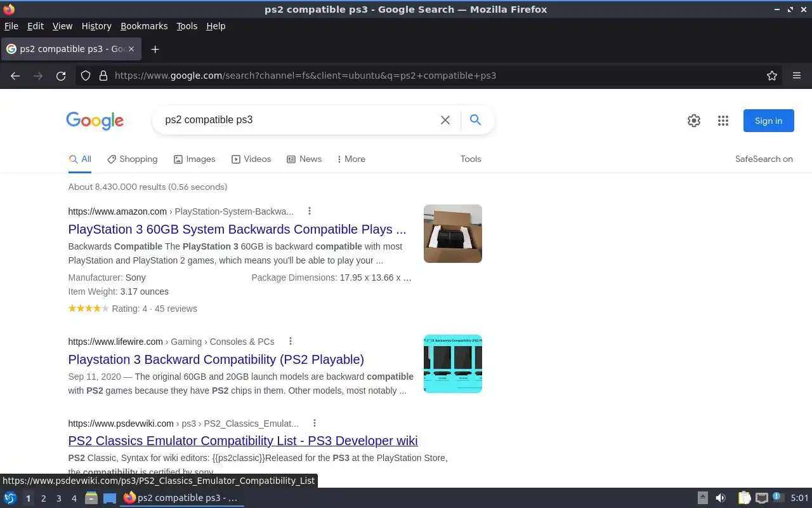The height and width of the screenshot is (508, 812).
Task: Switch to workspace 3 in the taskbar
Action: [x=58, y=498]
